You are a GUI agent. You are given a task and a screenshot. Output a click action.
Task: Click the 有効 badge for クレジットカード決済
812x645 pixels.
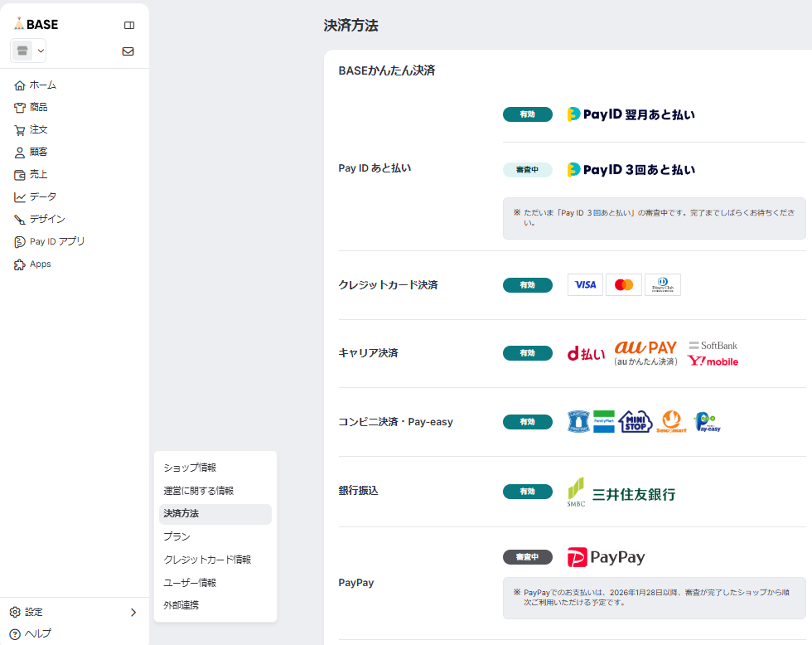(527, 285)
